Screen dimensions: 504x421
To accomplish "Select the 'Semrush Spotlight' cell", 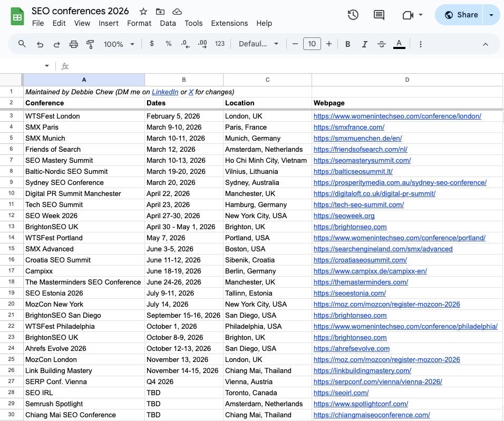I will pyautogui.click(x=84, y=404).
